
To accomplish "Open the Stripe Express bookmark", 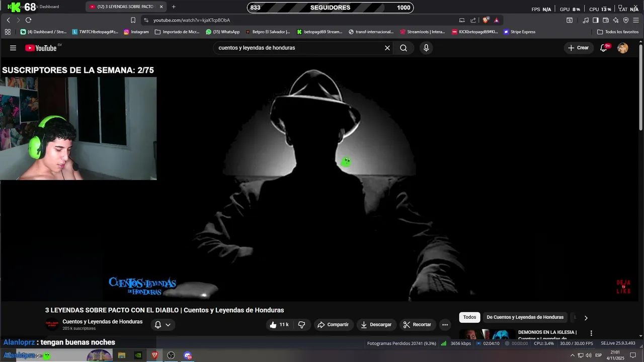I will point(519,32).
